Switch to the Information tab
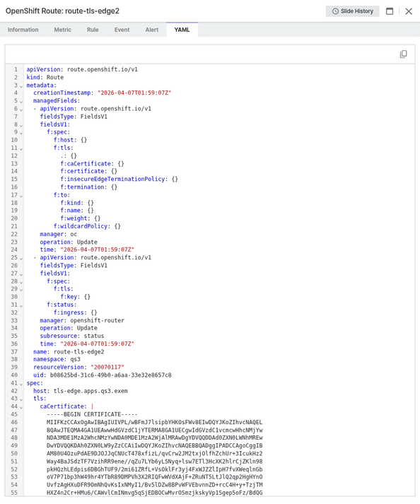The width and height of the screenshot is (420, 504). tap(23, 30)
